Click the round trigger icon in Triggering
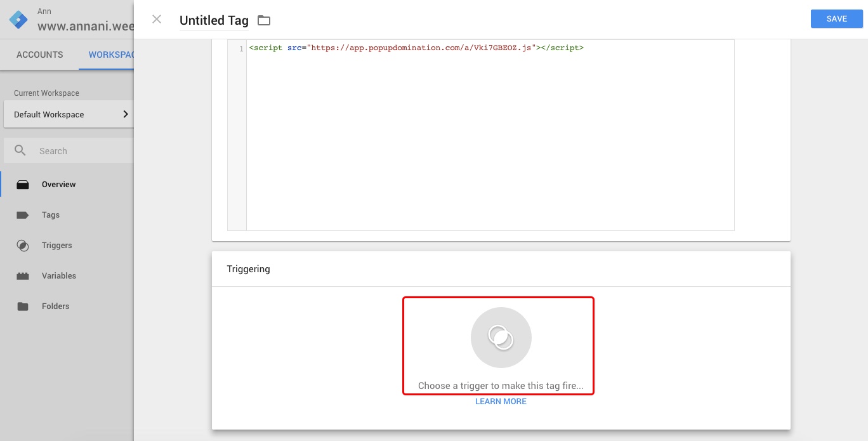 tap(501, 338)
